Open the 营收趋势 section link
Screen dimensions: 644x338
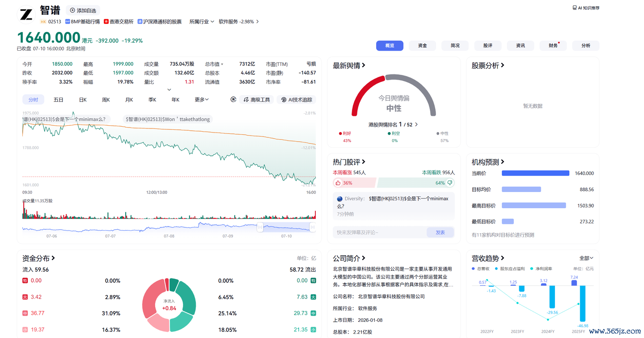(x=488, y=258)
